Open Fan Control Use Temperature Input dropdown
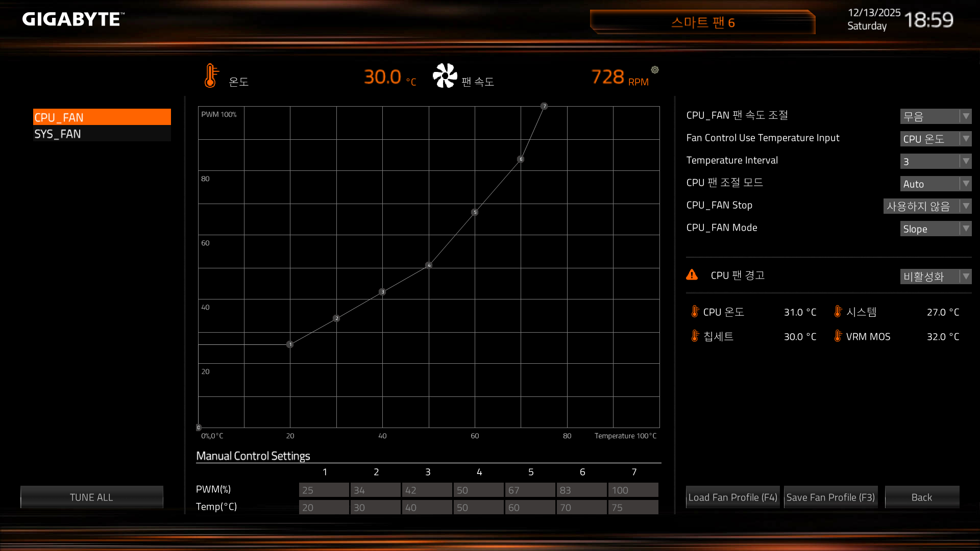 coord(935,139)
